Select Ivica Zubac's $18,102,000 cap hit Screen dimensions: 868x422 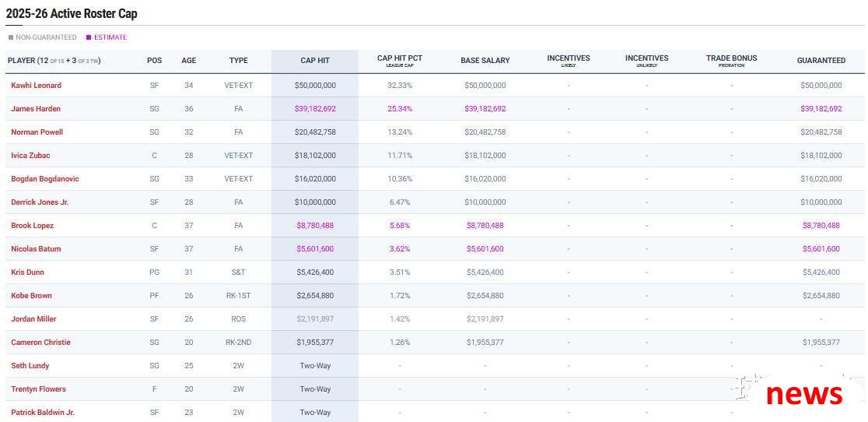point(315,155)
